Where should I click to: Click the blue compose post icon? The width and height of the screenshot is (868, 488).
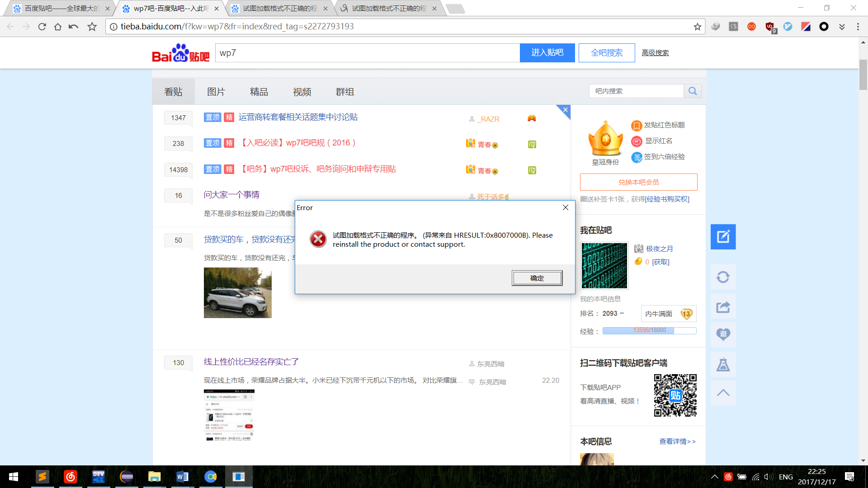pos(723,237)
